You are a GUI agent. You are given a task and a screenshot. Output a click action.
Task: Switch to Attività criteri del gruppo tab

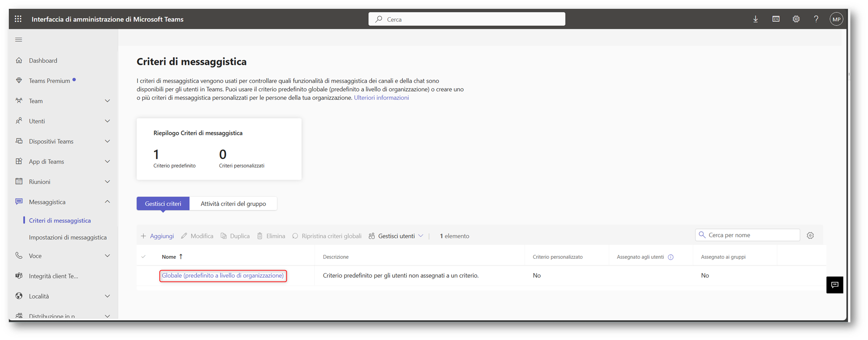233,204
